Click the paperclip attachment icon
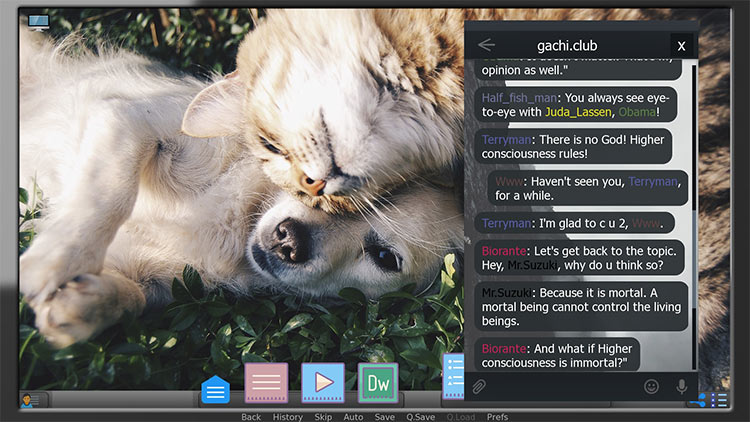Screen dimensions: 750x422 (479, 386)
